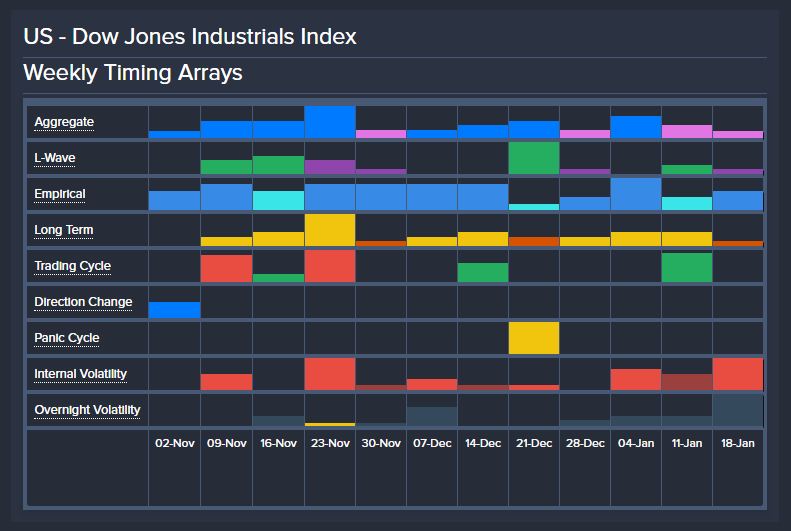791x531 pixels.
Task: Select the cyan Empirical bar for 16-Nov
Action: point(278,200)
